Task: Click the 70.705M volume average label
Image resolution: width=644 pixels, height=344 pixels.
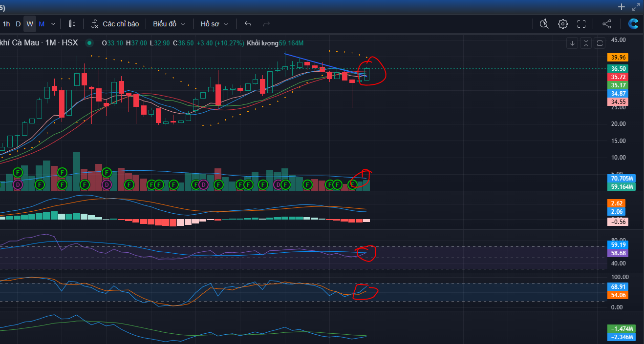Action: coord(622,179)
